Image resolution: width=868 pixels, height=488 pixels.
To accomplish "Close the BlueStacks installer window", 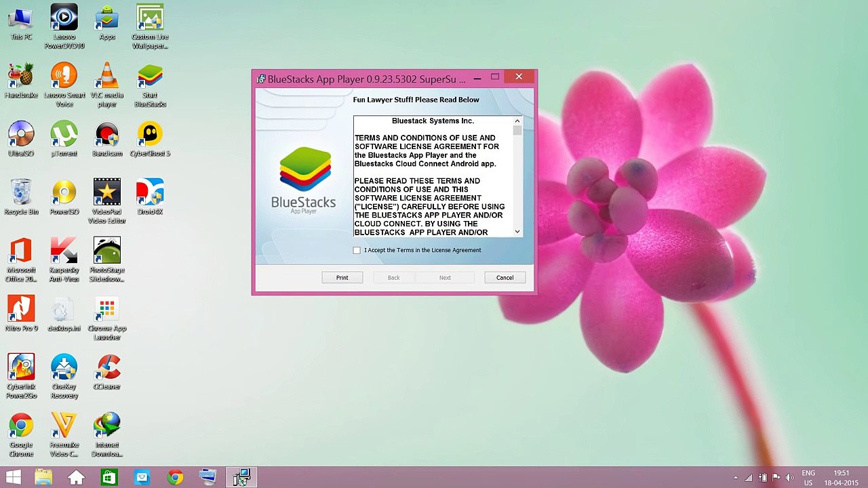I will click(519, 77).
